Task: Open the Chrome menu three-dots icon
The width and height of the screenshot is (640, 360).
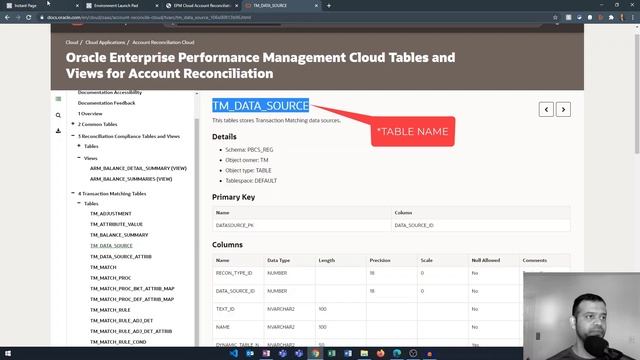Action: [633, 17]
